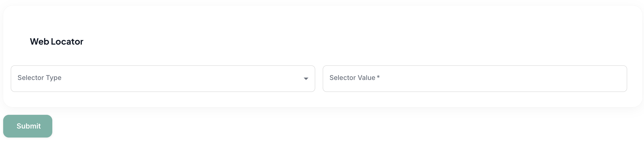Viewport: 644px width, 142px height.
Task: Click the Web Locator heading
Action: (x=57, y=42)
